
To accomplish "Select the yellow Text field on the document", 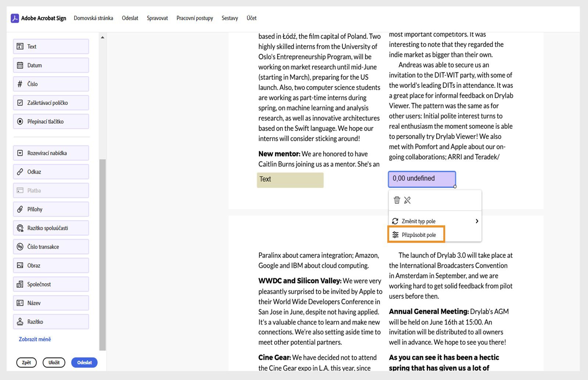I will pyautogui.click(x=290, y=180).
